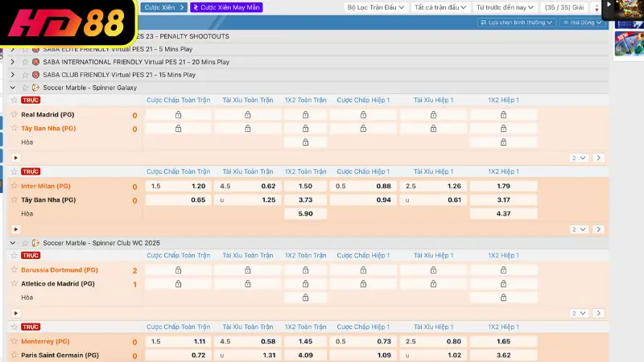644x362 pixels.
Task: Bet Inter Milan handicap 1.5 at 1.20
Action: [x=178, y=186]
